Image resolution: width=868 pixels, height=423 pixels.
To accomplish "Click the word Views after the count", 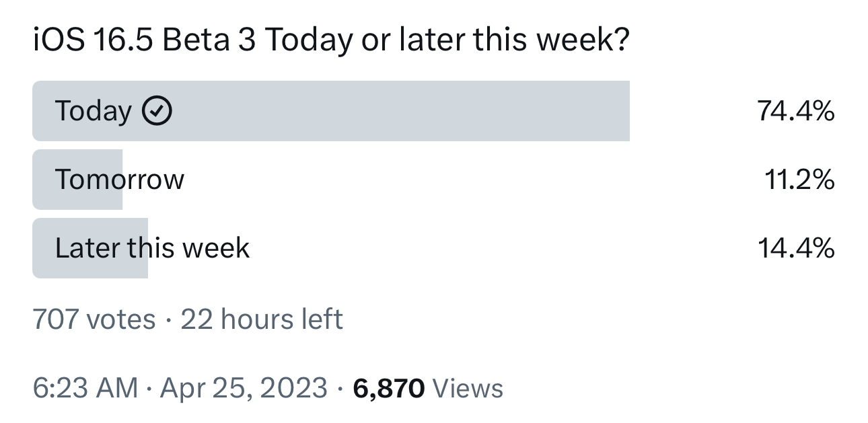I will pos(468,389).
